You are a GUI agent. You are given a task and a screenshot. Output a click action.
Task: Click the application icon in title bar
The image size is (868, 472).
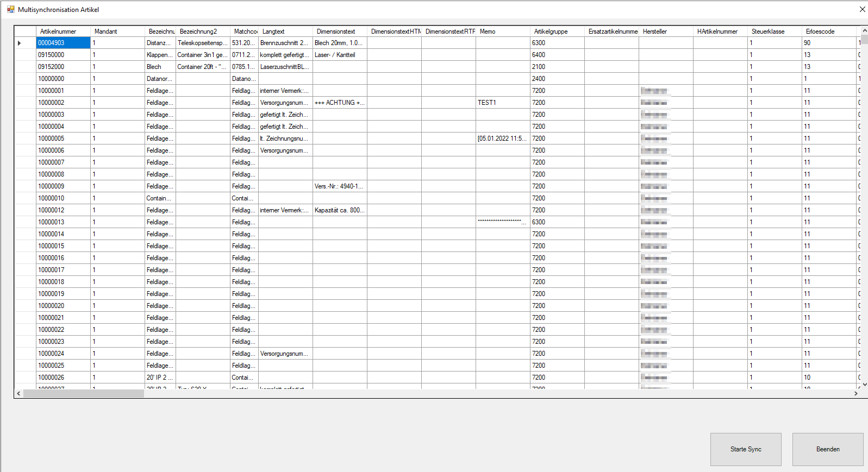[10, 9]
